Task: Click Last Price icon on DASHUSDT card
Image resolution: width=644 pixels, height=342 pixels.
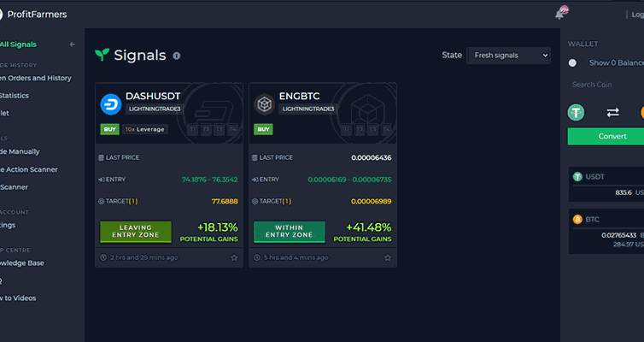Action: (101, 158)
